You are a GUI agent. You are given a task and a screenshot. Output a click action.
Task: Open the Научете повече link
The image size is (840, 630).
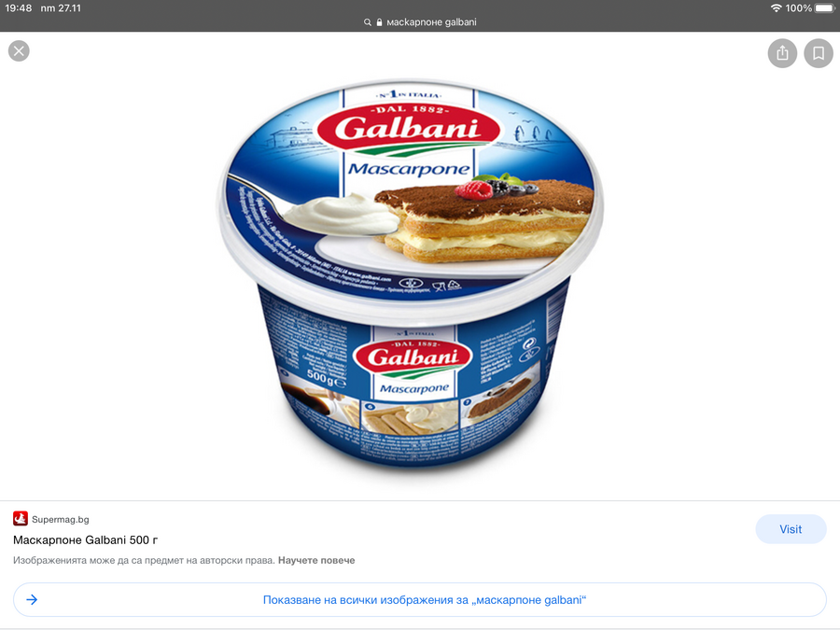tap(316, 560)
